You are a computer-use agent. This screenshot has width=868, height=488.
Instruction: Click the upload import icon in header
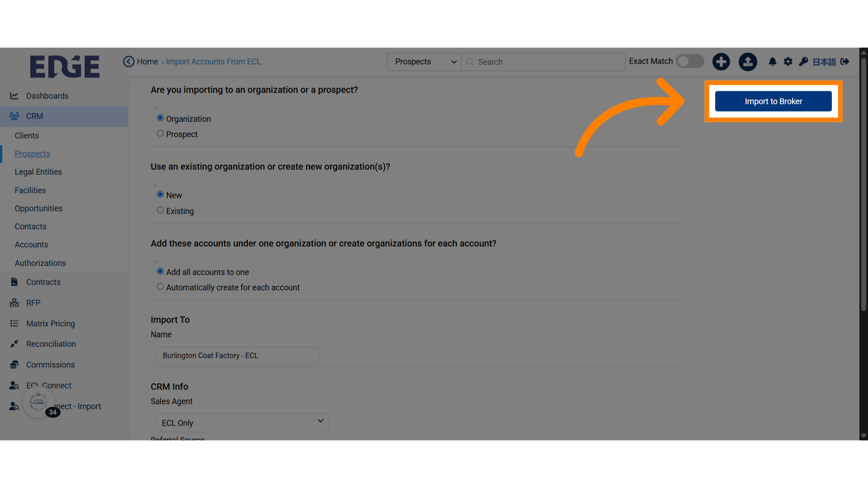coord(748,61)
